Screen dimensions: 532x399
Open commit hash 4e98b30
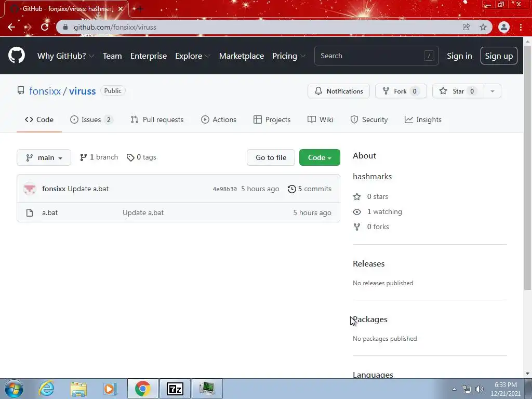coord(224,189)
